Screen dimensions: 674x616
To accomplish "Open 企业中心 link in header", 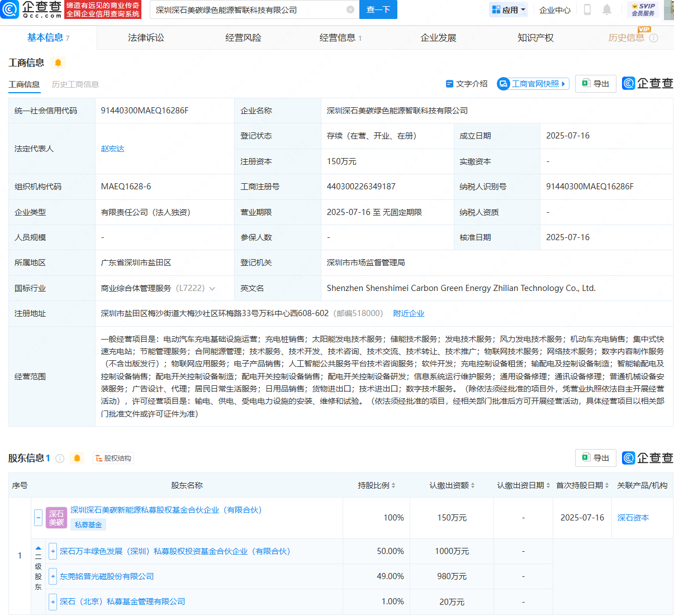I will tap(555, 9).
